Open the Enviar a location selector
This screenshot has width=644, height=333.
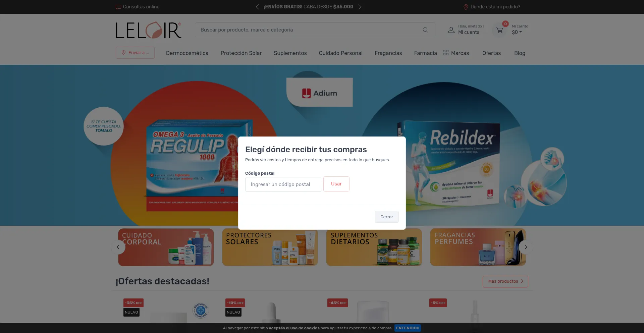[135, 53]
